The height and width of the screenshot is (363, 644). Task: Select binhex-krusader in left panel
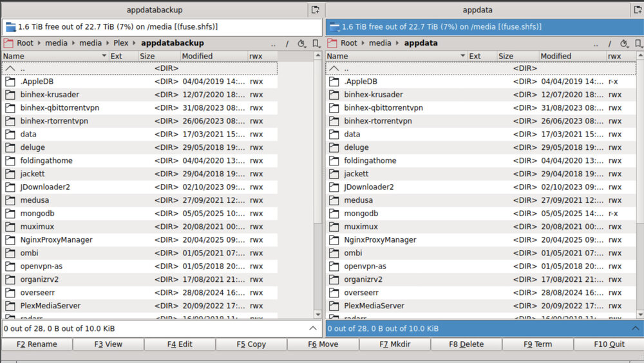[140, 95]
